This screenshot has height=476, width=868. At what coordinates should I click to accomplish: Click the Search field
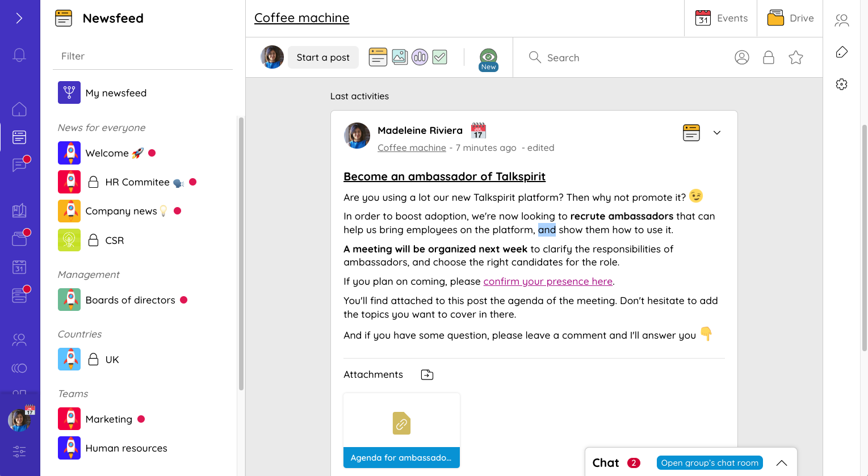(624, 57)
